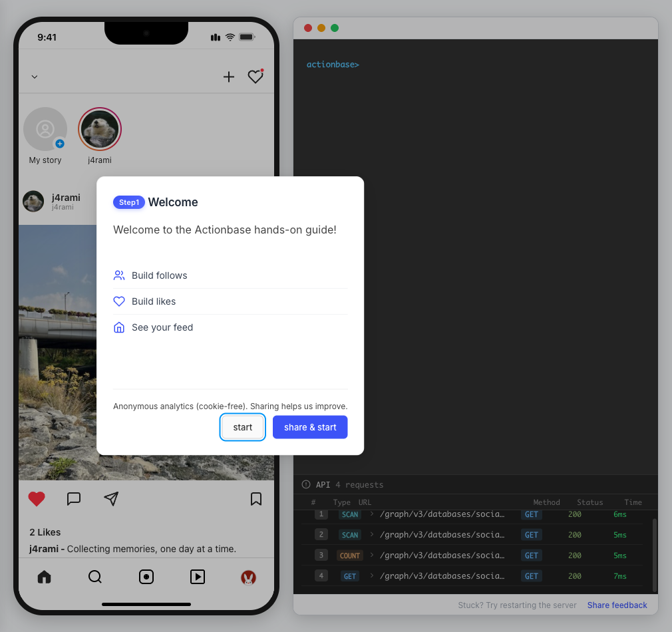Go to home feed icon
The image size is (672, 632).
[x=44, y=577]
